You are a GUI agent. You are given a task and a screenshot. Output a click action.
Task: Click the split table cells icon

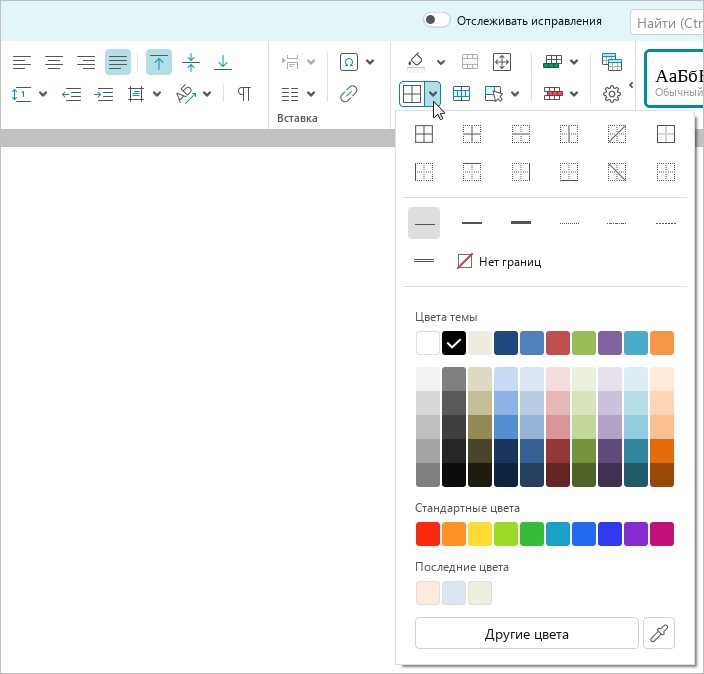pos(462,94)
